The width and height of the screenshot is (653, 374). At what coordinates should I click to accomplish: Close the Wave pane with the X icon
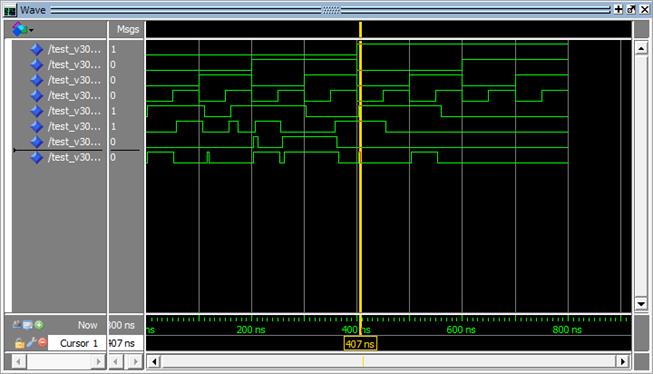point(644,9)
